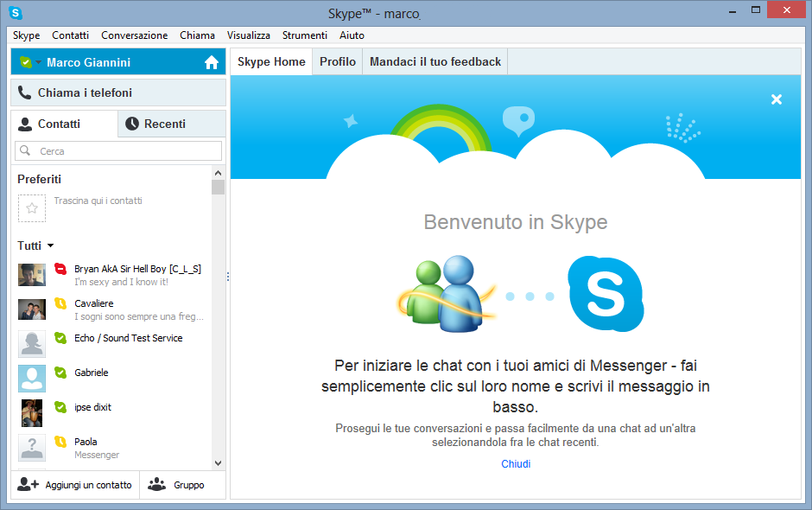Open the Skype menu
The image size is (812, 510).
27,35
